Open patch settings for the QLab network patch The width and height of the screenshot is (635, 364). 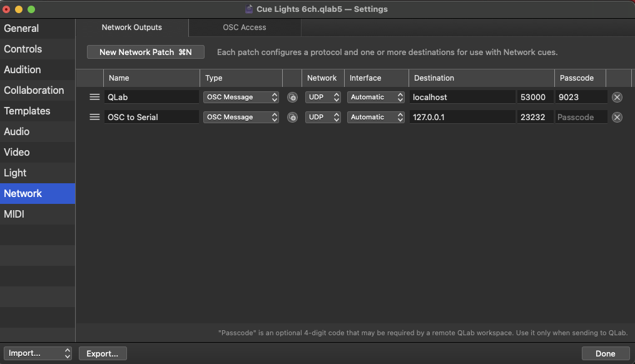[292, 97]
